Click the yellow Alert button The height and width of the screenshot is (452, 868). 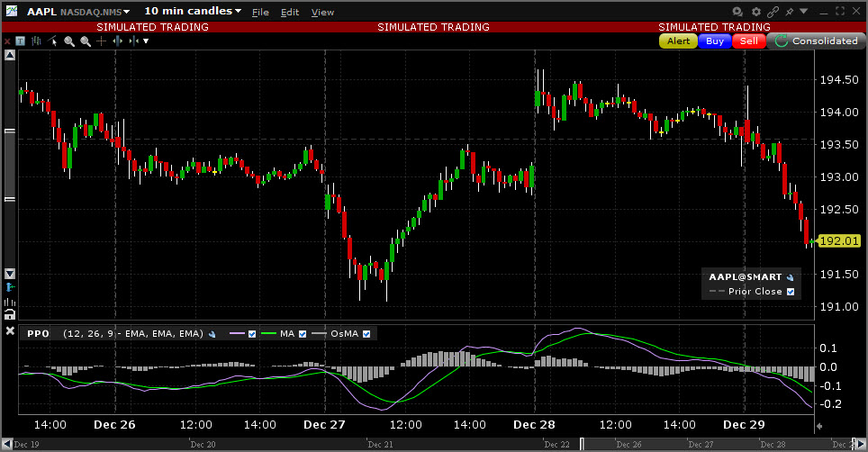pos(678,41)
